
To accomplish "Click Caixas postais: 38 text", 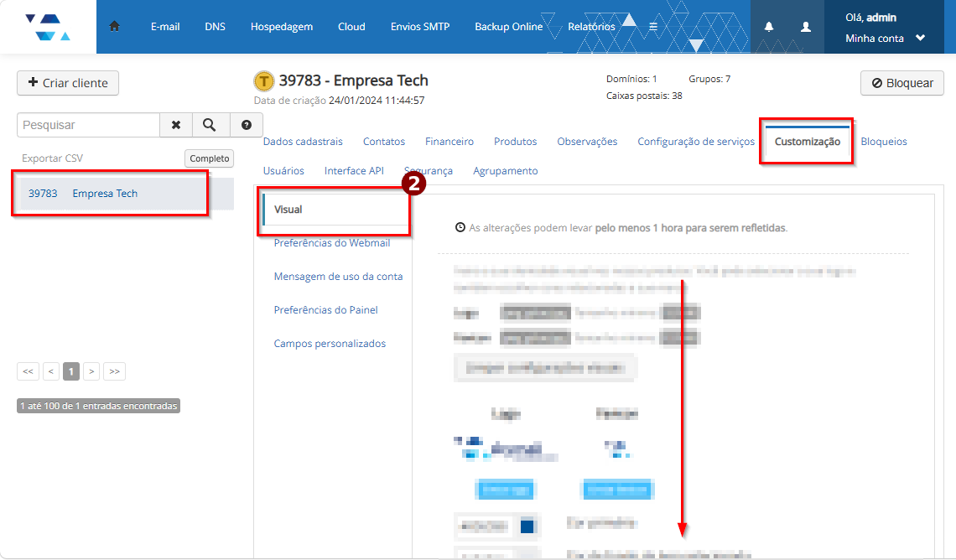I will coord(644,96).
